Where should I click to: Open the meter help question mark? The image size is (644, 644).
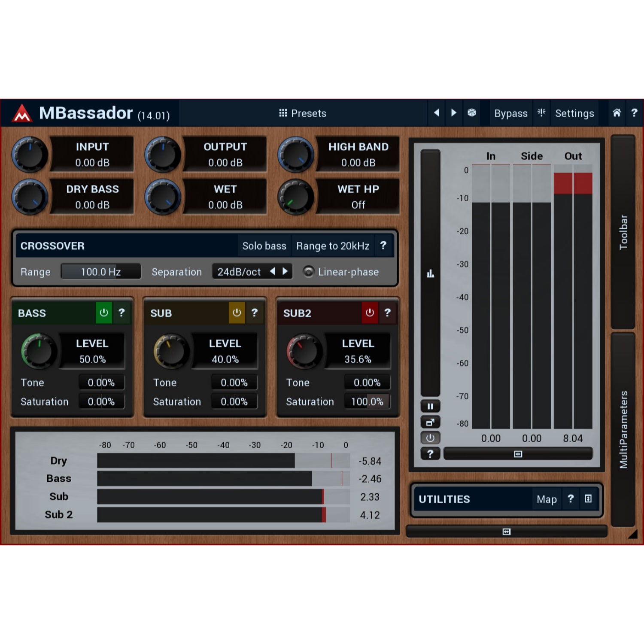430,454
